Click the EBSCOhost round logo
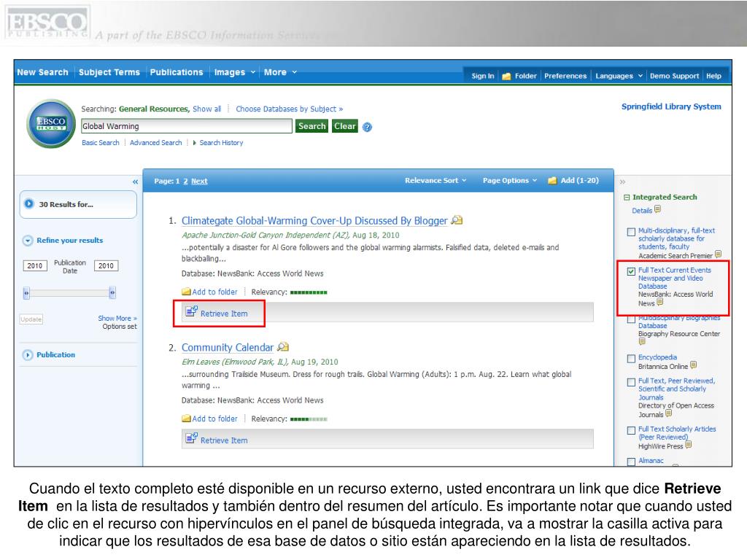This screenshot has width=747, height=560. click(x=51, y=124)
